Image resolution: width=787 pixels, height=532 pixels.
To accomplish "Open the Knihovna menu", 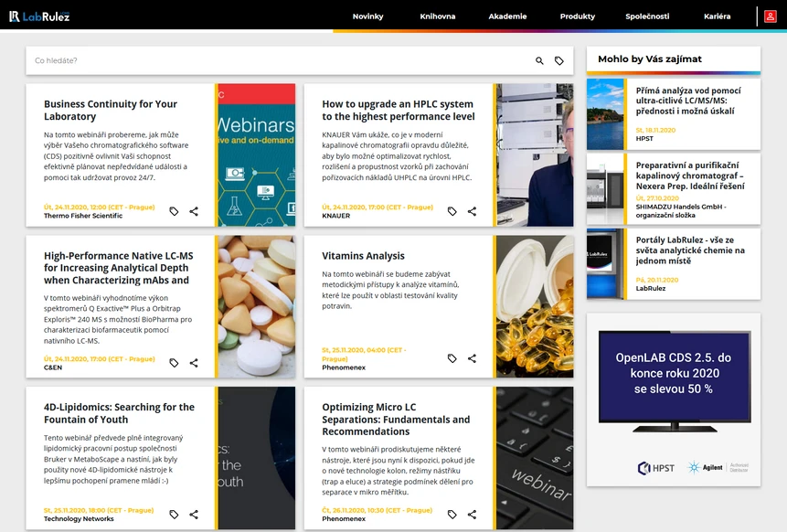I will click(438, 16).
